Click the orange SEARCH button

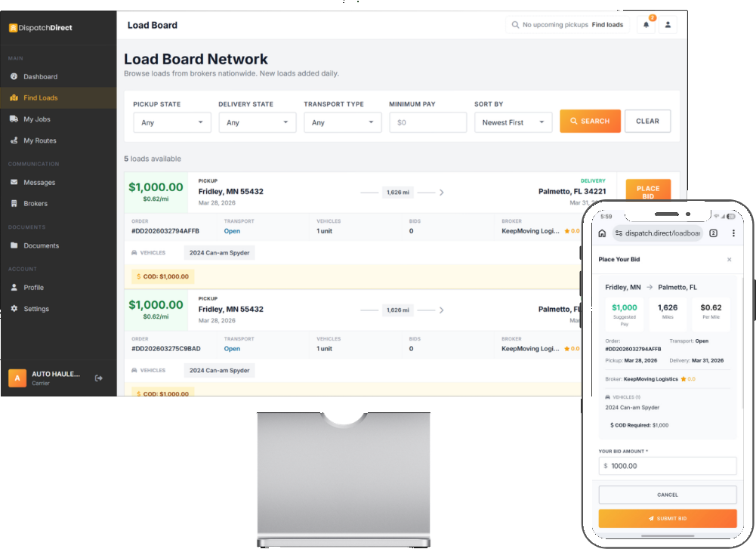[590, 121]
